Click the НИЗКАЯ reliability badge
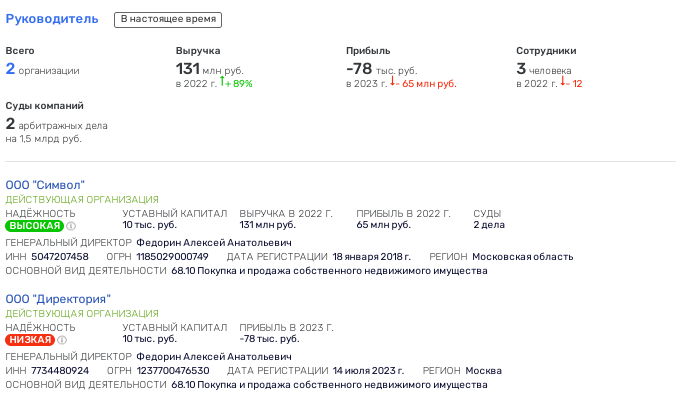 point(30,340)
